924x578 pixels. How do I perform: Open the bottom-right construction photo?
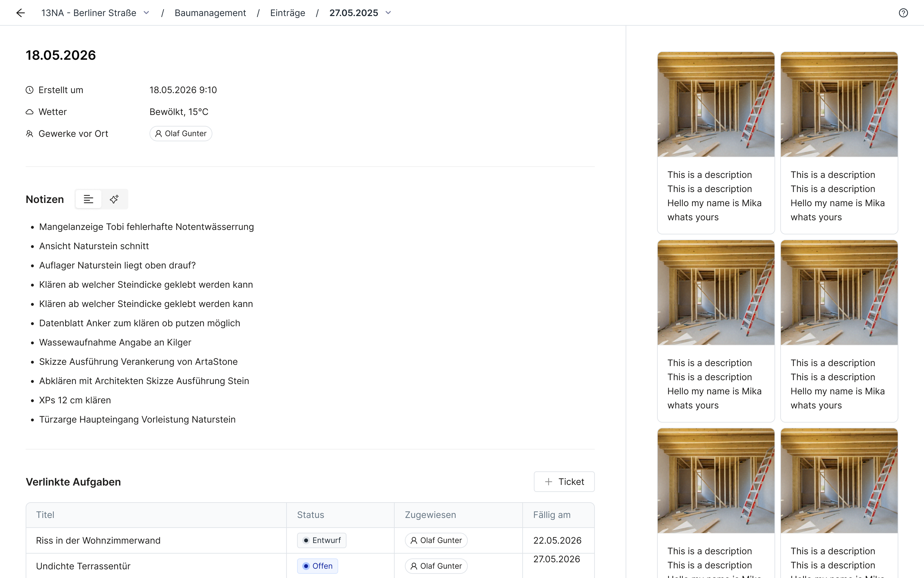coord(839,480)
